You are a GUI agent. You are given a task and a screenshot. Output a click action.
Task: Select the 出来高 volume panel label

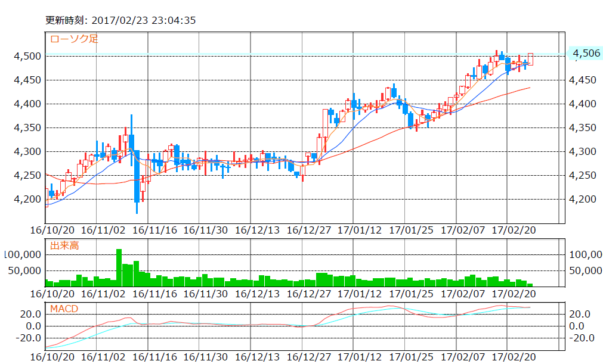[64, 245]
